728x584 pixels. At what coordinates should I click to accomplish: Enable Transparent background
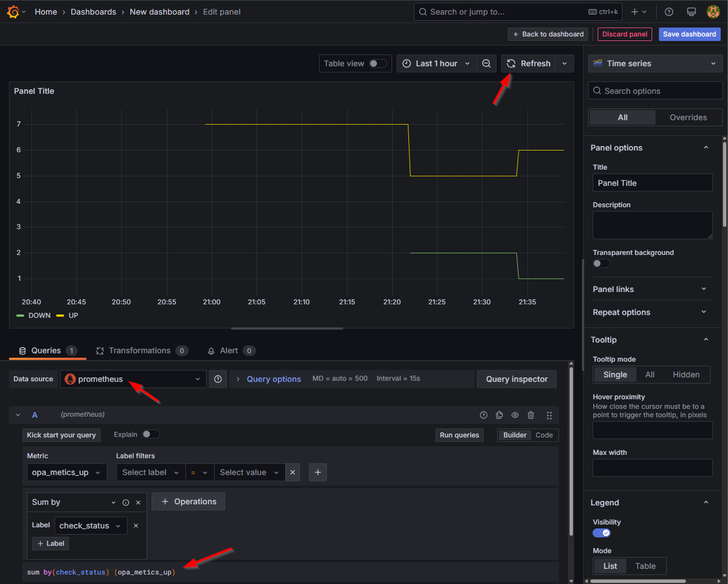(601, 263)
